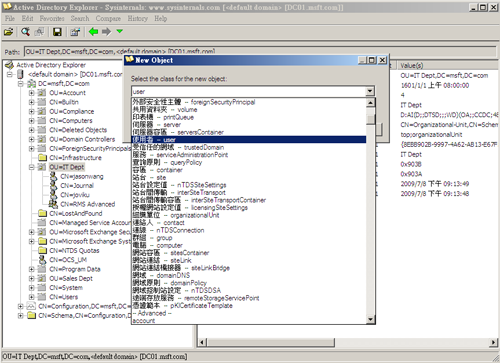500x363 pixels.
Task: Select volume in the class list
Action: click(x=249, y=110)
